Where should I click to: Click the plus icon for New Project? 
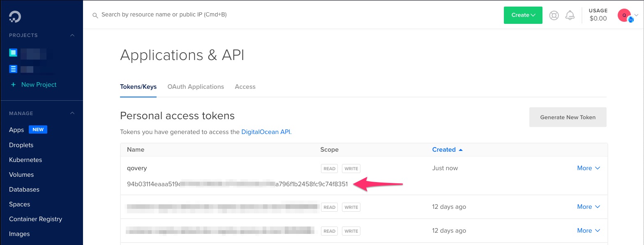[x=13, y=85]
